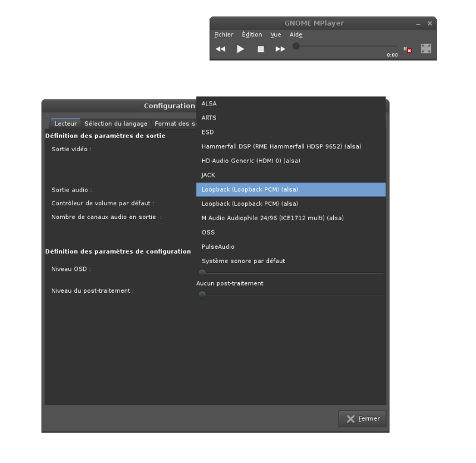476x463 pixels.
Task: Click the Fermer button
Action: [362, 419]
